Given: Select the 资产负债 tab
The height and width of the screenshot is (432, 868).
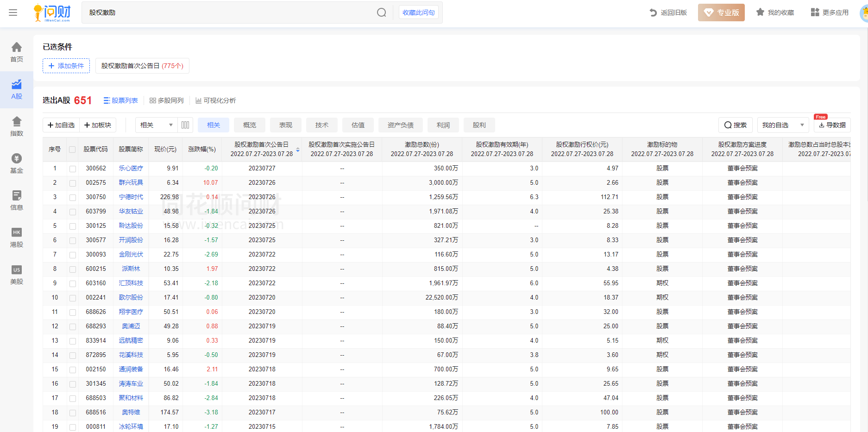Looking at the screenshot, I should pos(401,125).
